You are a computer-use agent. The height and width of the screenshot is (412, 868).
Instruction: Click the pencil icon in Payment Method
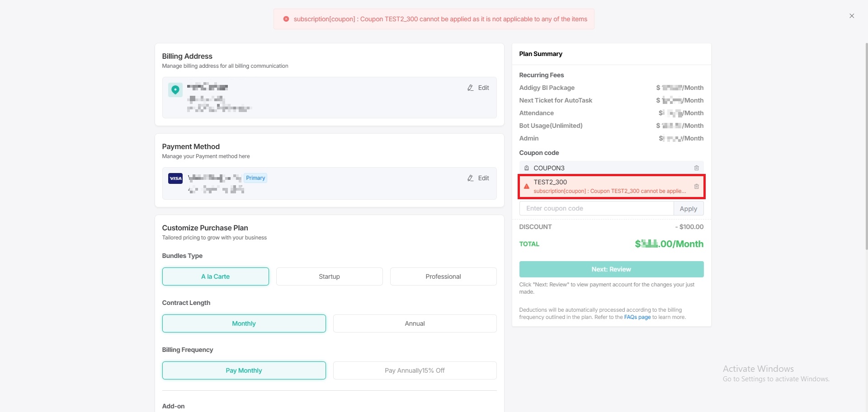coord(470,178)
